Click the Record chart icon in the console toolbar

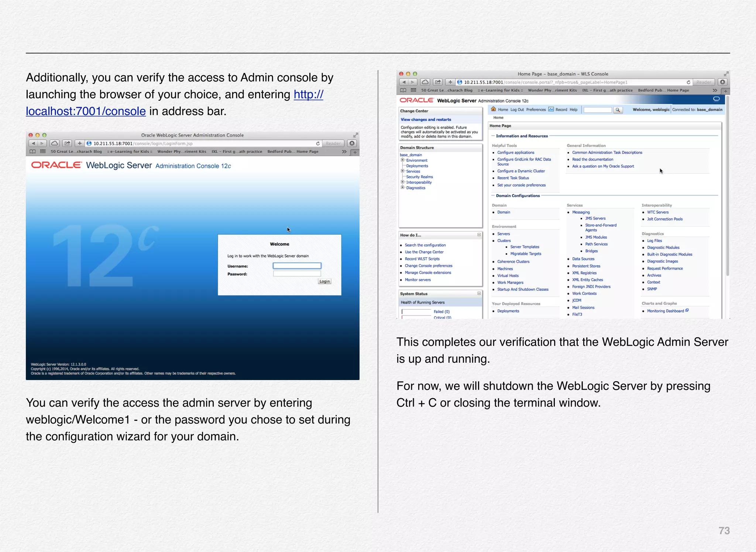click(x=551, y=109)
